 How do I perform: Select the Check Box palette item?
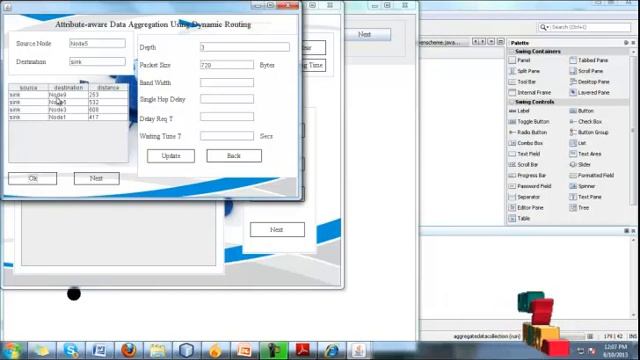[x=585, y=122]
